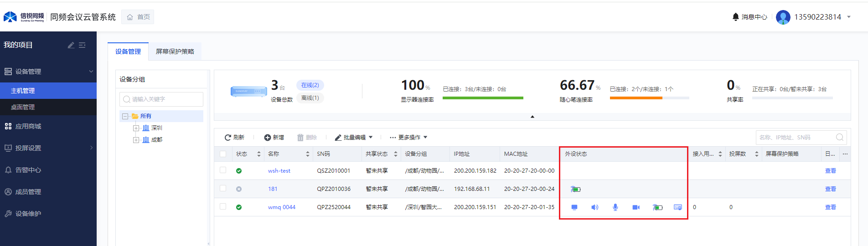Click the battery status icon for device 181
This screenshot has width=868, height=246.
[x=576, y=189]
